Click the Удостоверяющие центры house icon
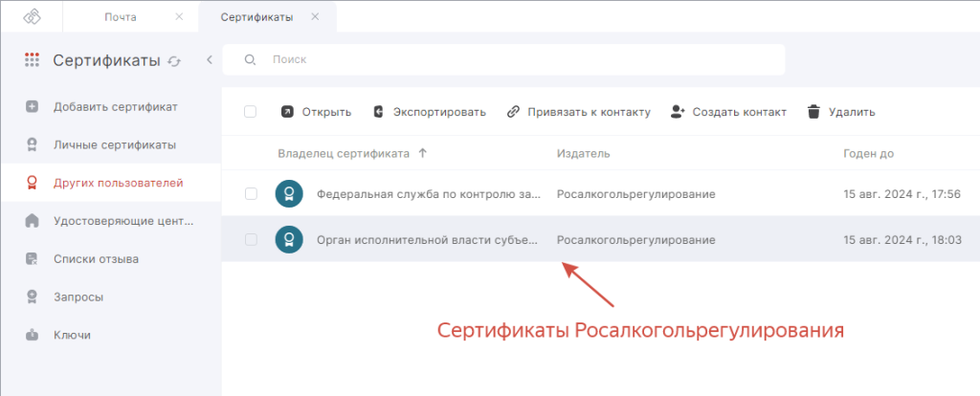This screenshot has width=980, height=396. 32,221
